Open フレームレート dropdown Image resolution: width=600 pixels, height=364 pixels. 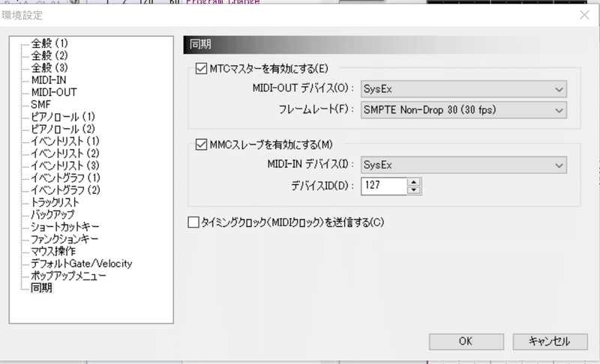(463, 110)
